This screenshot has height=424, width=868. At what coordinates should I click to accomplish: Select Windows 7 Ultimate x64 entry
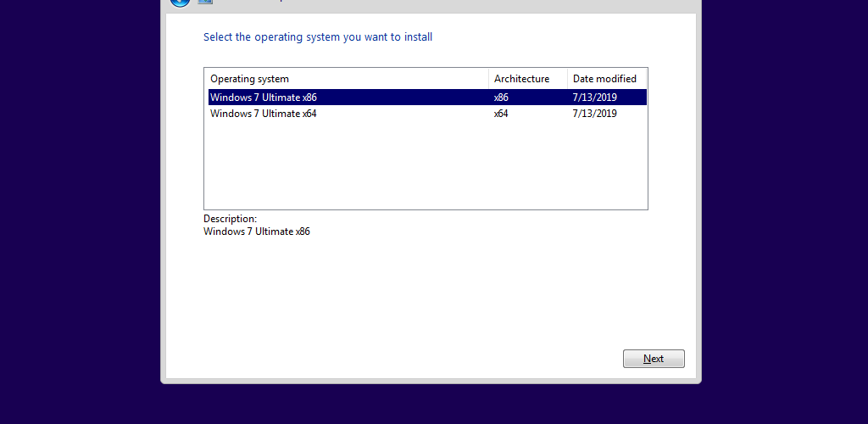pyautogui.click(x=427, y=114)
